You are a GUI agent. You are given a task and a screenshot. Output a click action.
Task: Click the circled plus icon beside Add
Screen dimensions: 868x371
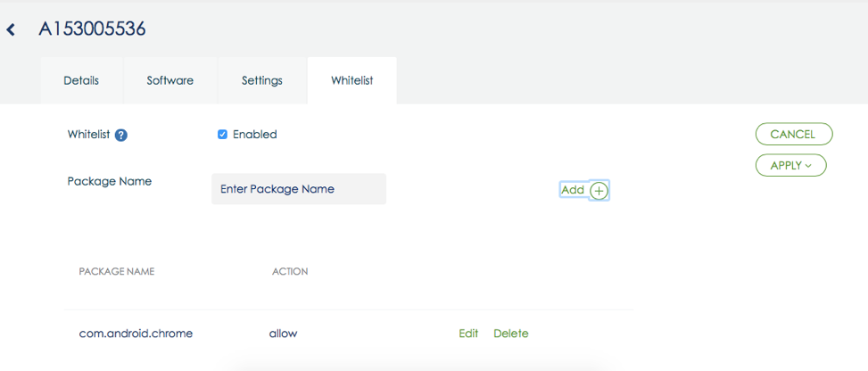coord(599,191)
